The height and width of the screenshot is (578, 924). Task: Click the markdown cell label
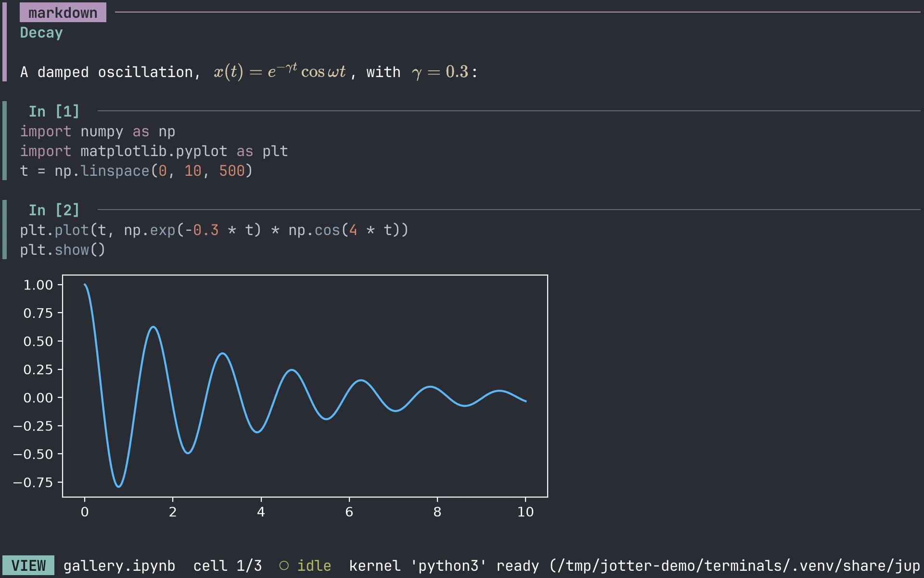(x=63, y=13)
